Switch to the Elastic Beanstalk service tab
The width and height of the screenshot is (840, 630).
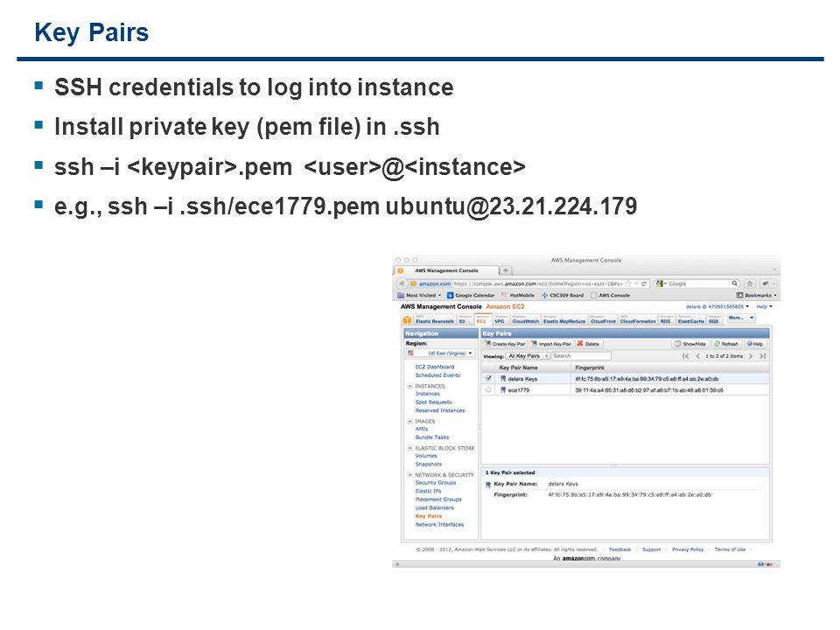[435, 320]
